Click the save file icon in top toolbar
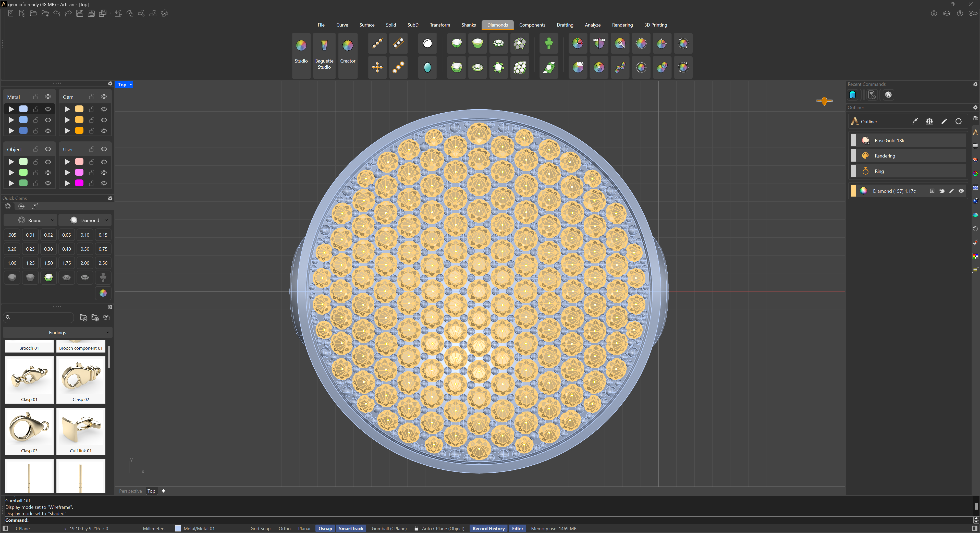The width and height of the screenshot is (980, 533). pyautogui.click(x=80, y=13)
